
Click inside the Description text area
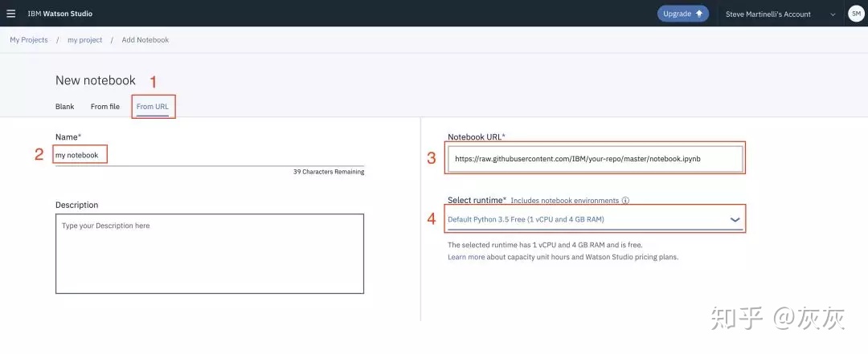(x=210, y=254)
